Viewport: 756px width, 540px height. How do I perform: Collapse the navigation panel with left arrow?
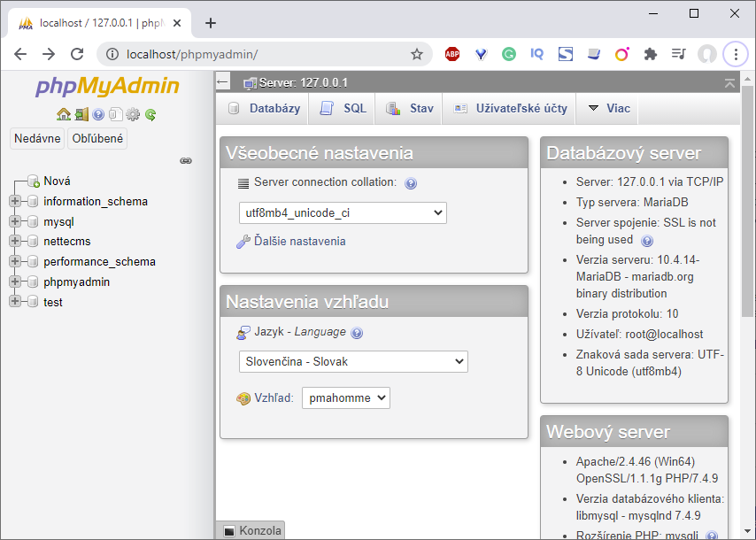[x=222, y=81]
